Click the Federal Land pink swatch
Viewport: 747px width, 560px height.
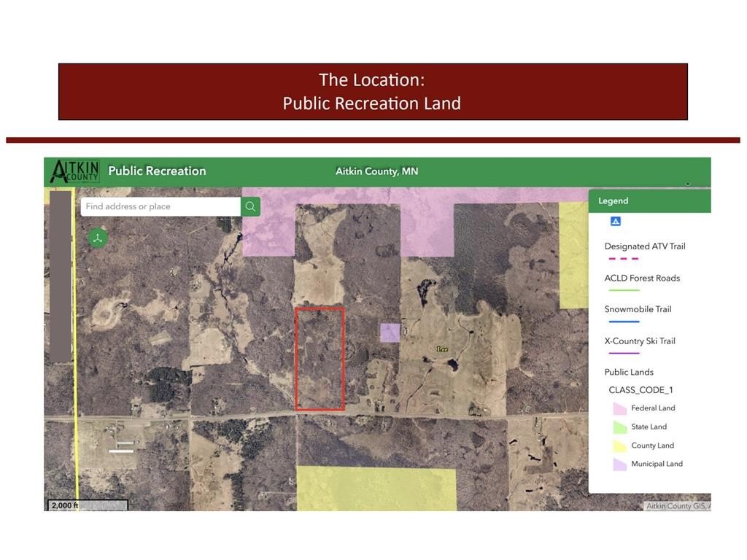pos(619,408)
